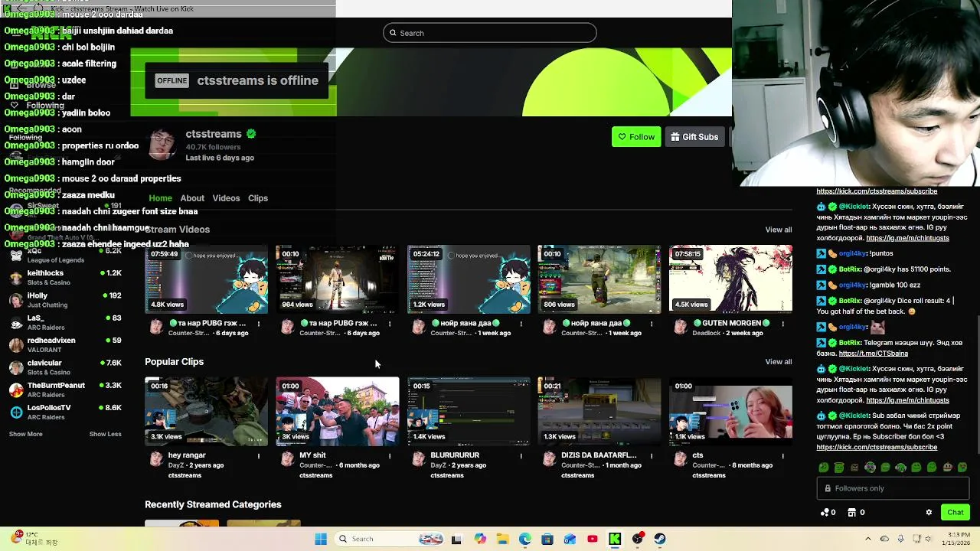Expand sidebar with Show More
980x551 pixels.
(26, 434)
